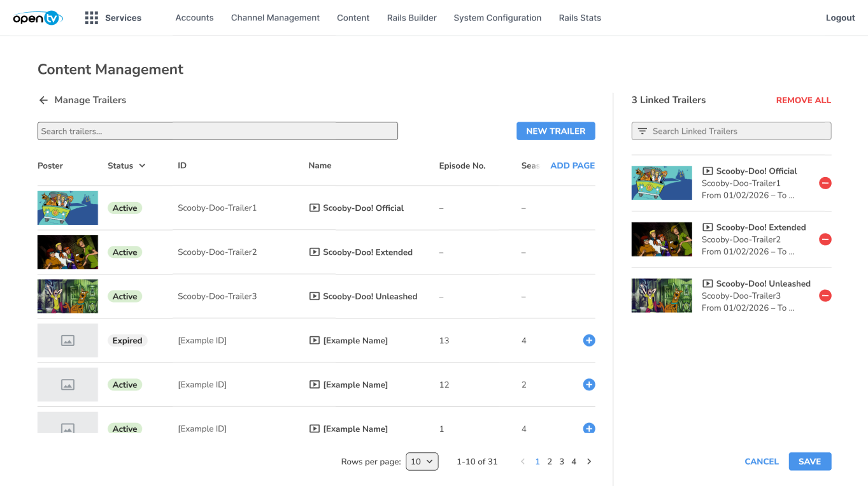Click the filter icon in Search Linked Trailers
The width and height of the screenshot is (868, 486).
coord(643,131)
